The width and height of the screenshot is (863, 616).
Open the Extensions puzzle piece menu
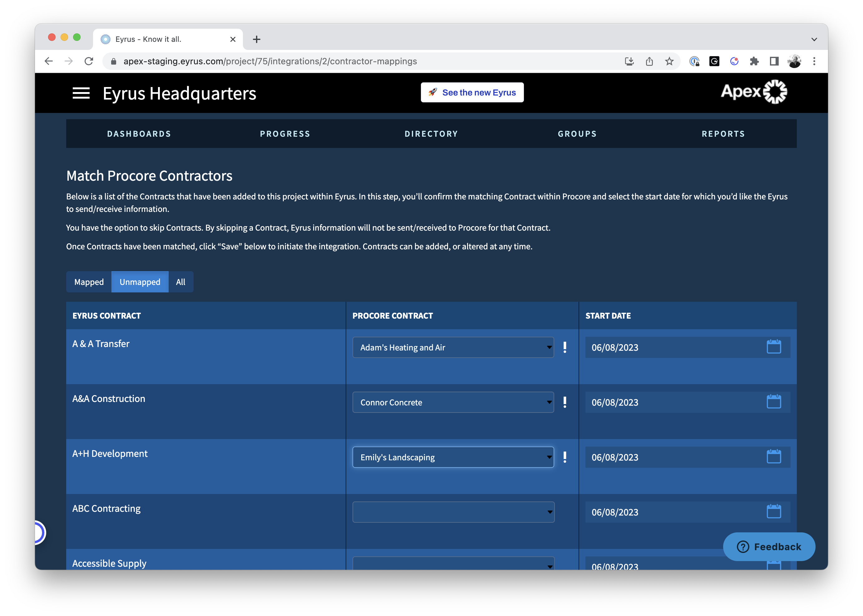point(754,61)
